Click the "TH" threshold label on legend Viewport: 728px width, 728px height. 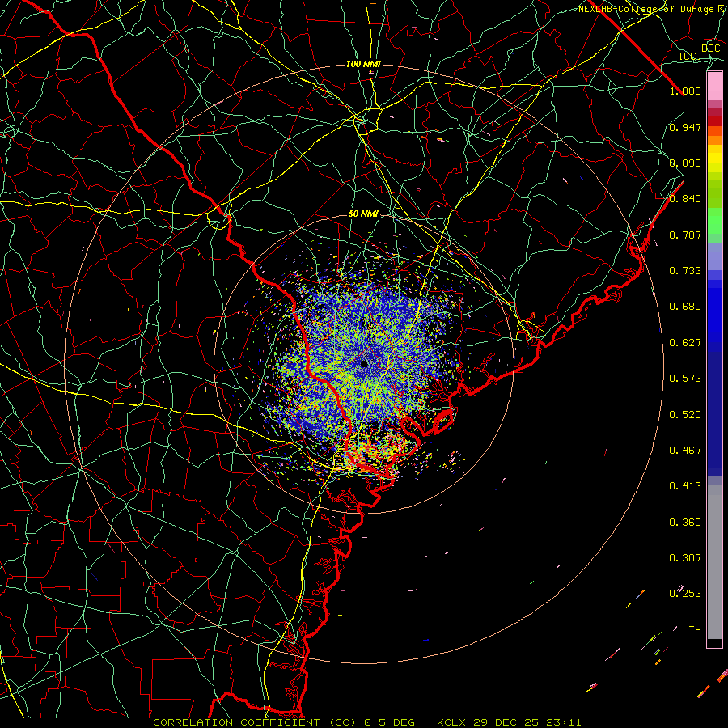click(695, 630)
